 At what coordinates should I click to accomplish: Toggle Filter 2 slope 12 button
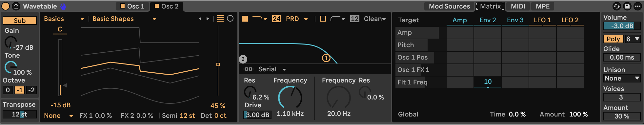point(354,19)
